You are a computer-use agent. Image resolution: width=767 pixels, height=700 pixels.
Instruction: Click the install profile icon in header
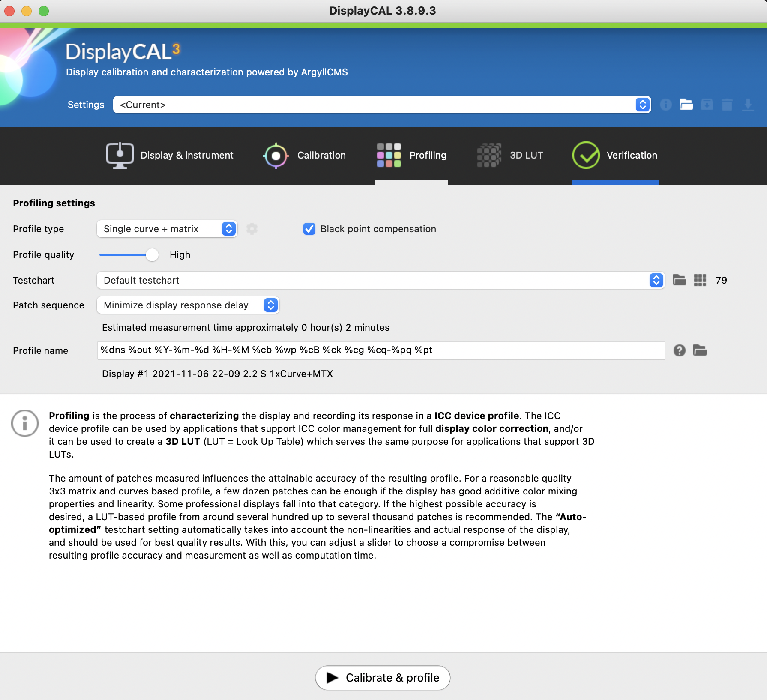tap(707, 105)
